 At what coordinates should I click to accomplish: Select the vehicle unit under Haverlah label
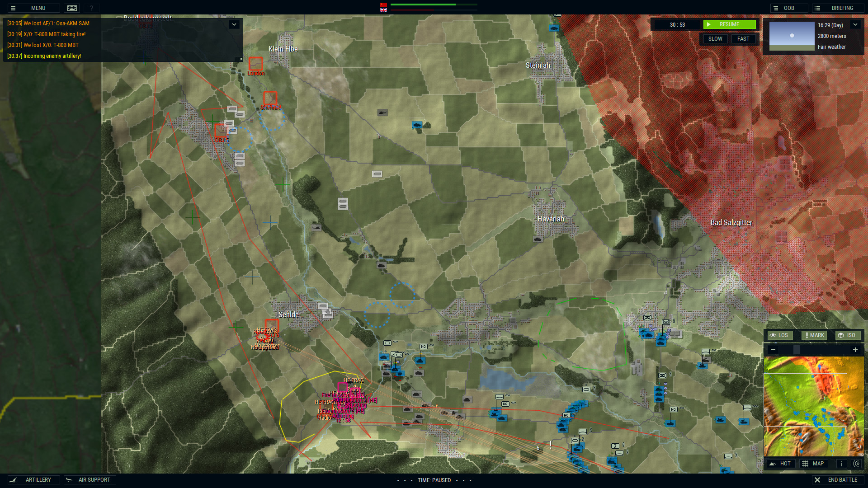[x=538, y=239]
